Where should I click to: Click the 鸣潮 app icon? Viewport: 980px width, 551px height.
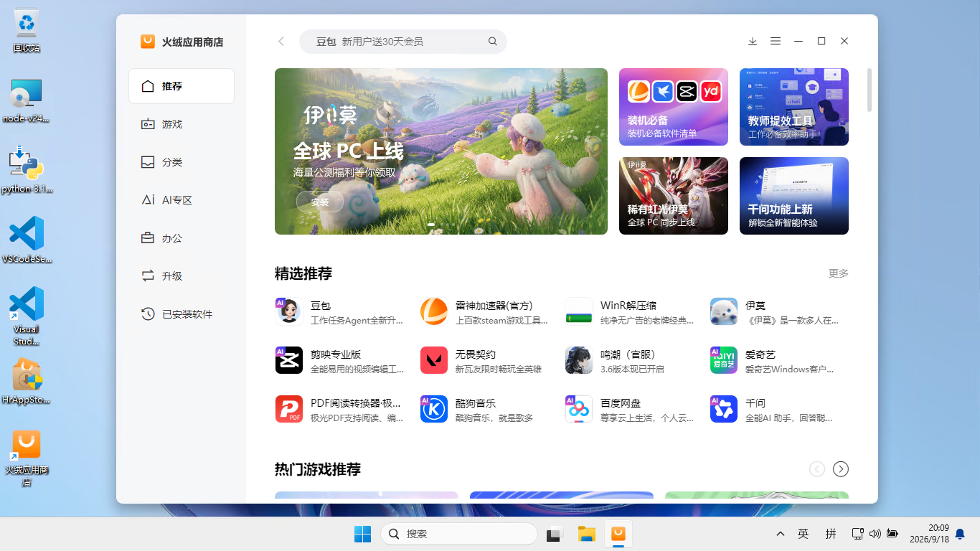(579, 360)
